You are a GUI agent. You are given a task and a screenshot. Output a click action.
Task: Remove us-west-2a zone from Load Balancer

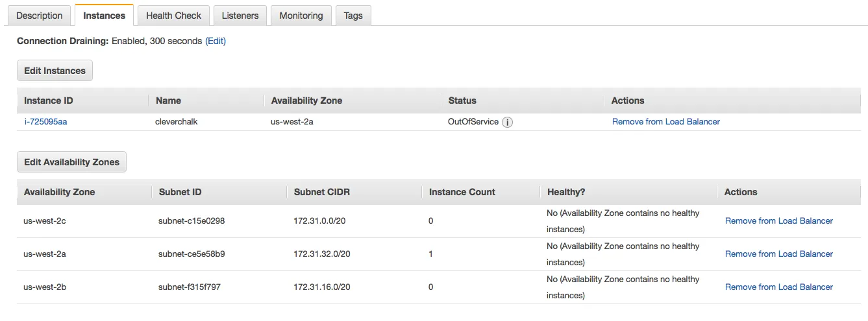(778, 254)
